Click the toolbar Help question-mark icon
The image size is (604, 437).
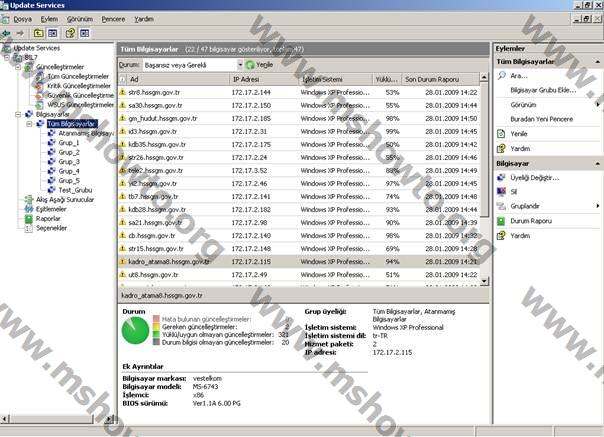[70, 33]
